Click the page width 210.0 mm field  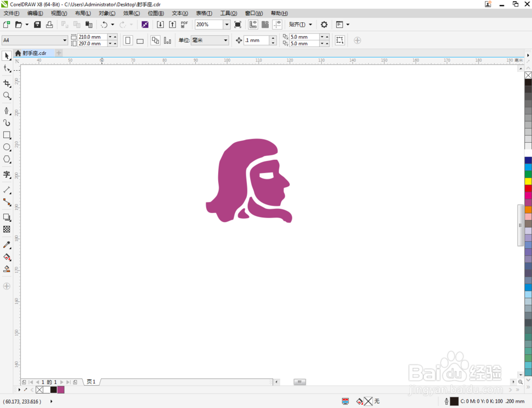tap(93, 37)
